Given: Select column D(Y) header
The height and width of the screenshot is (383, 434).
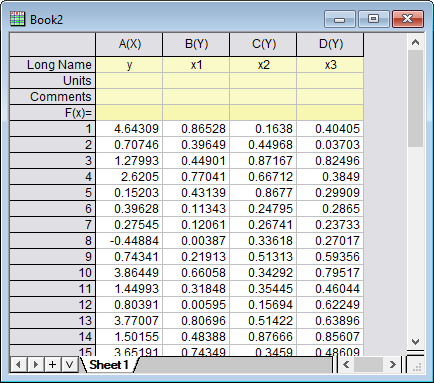Looking at the screenshot, I should point(330,44).
